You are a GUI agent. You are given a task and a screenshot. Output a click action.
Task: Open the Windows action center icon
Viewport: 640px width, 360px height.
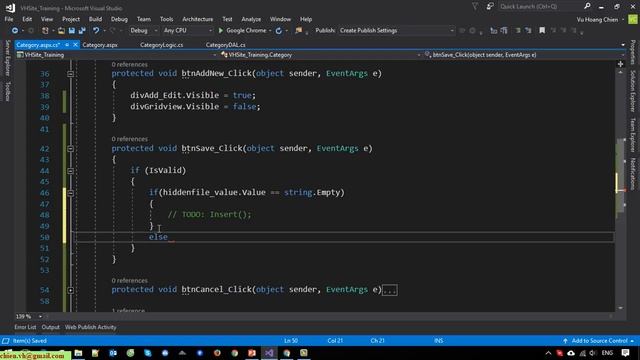pos(625,353)
